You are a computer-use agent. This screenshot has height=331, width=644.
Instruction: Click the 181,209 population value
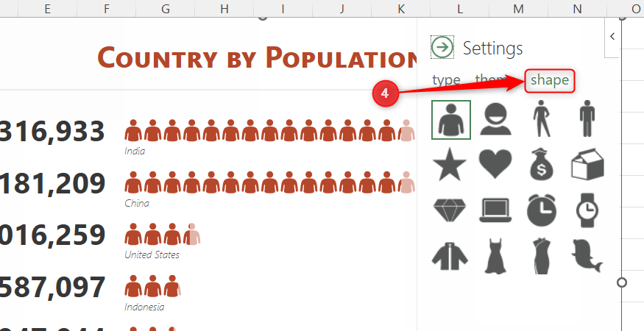tap(52, 184)
